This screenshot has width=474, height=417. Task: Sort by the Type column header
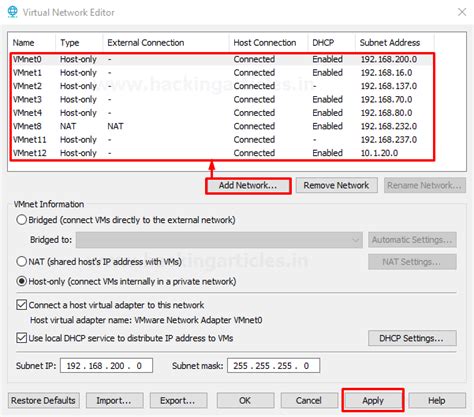pyautogui.click(x=79, y=43)
